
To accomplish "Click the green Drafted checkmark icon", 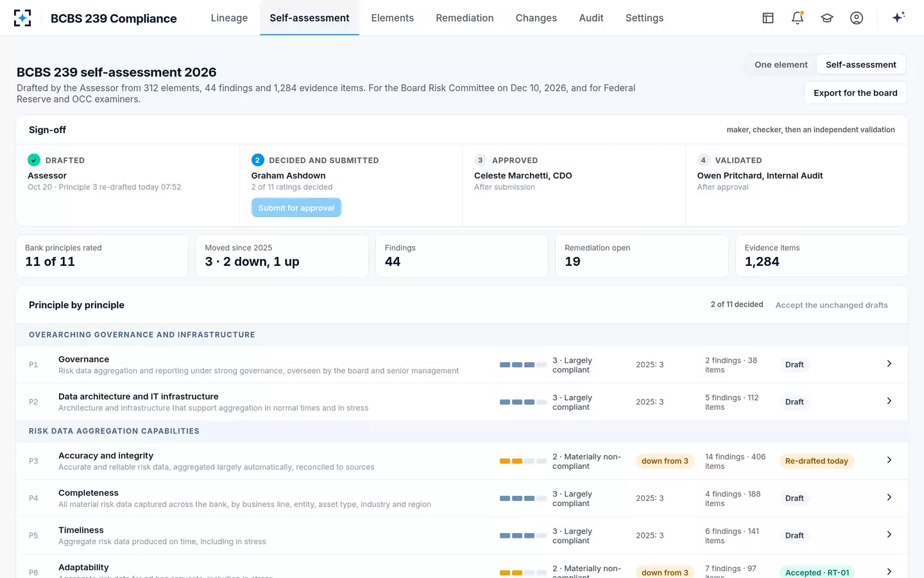I will [x=34, y=160].
